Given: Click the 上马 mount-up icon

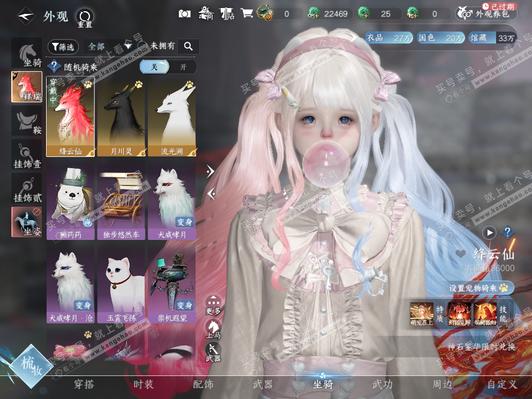Looking at the screenshot, I should tap(213, 329).
